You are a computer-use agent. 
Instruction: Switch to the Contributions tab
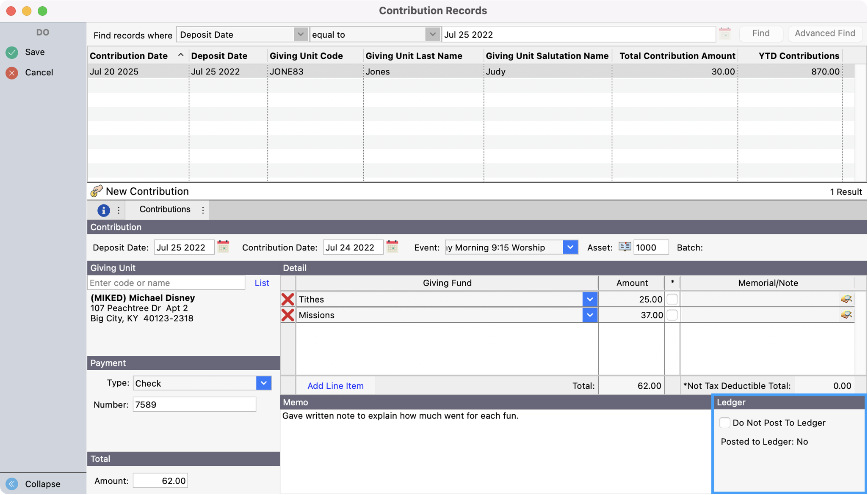point(164,209)
